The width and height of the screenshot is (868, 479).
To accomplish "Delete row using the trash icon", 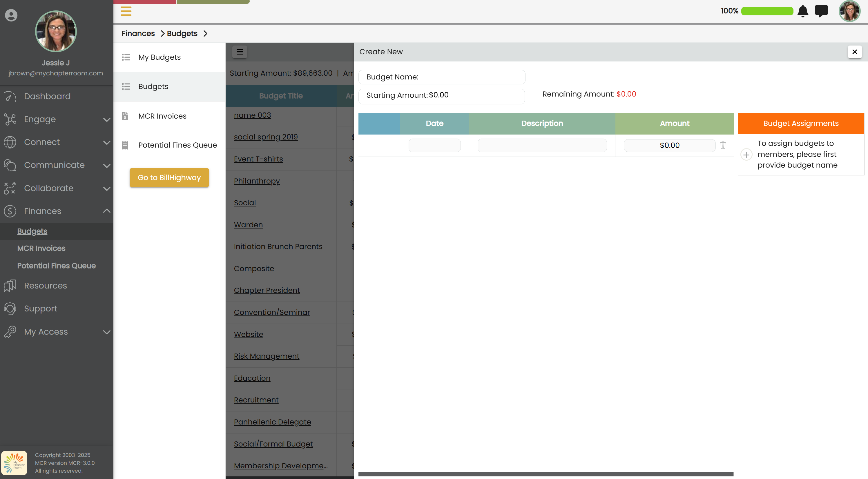I will pyautogui.click(x=723, y=145).
